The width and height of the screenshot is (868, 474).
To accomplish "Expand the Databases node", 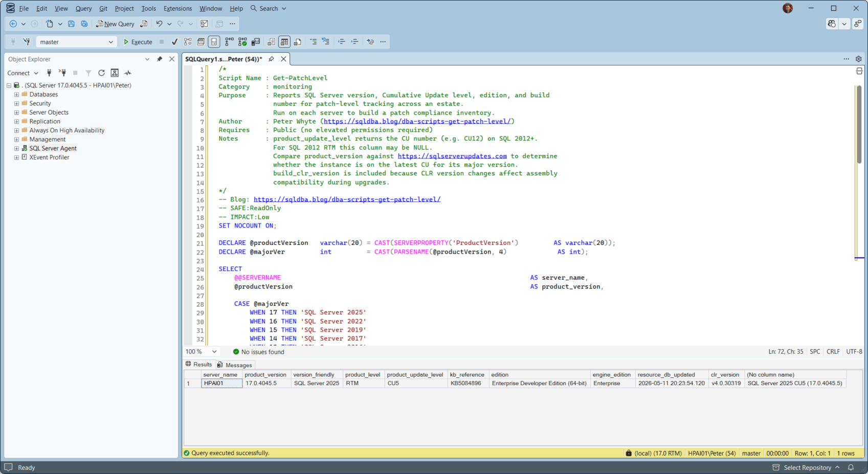I will pos(16,95).
